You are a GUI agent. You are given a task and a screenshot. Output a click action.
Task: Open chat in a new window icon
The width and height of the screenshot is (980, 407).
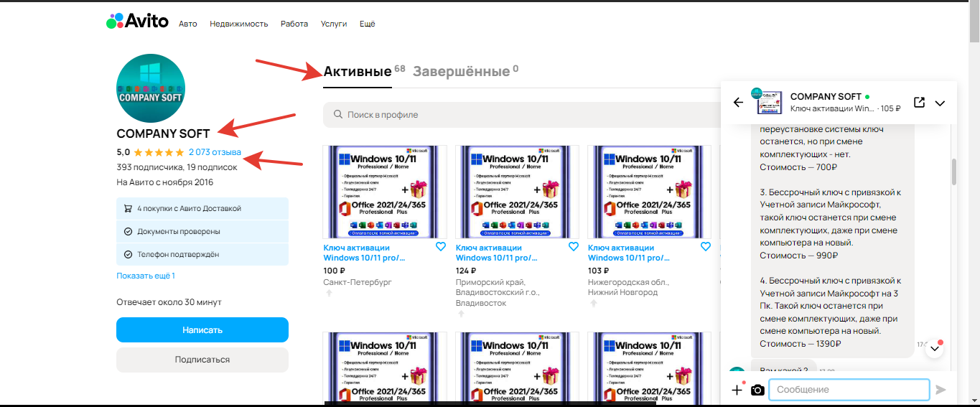pyautogui.click(x=919, y=103)
